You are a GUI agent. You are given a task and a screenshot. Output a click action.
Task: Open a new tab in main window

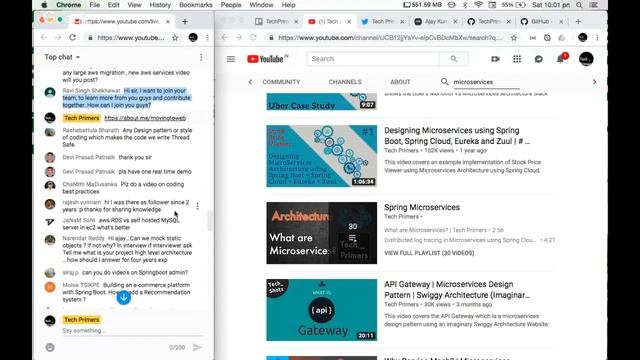[x=578, y=21]
